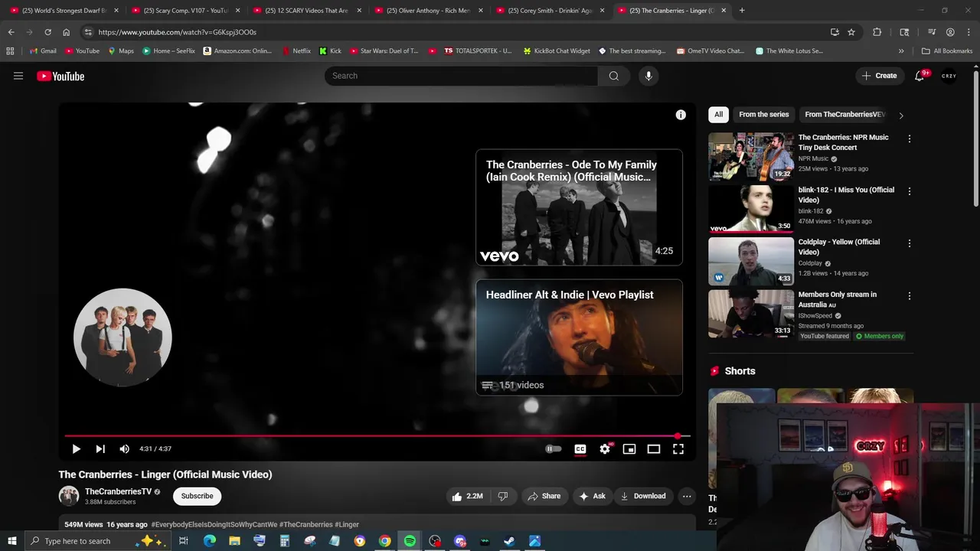This screenshot has width=980, height=551.
Task: Dislike the video
Action: 503,496
